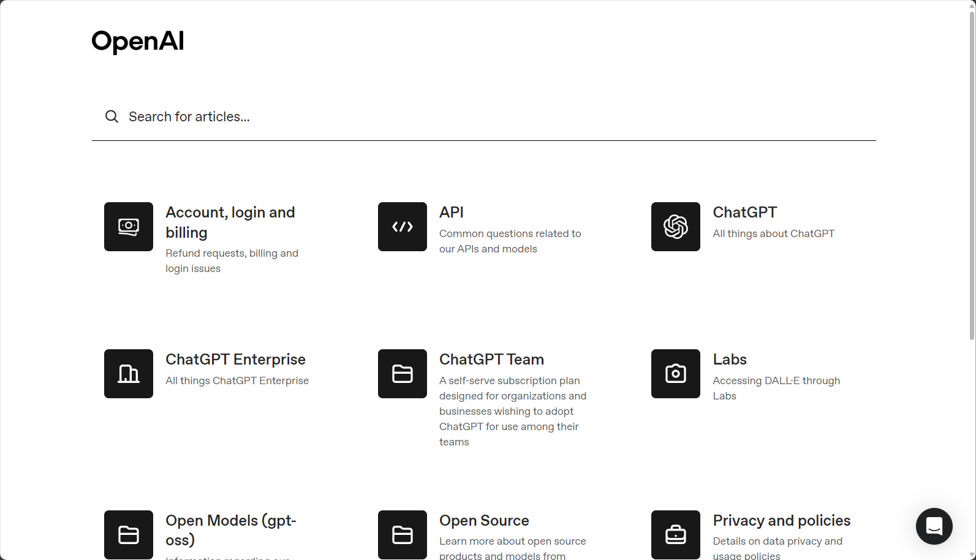This screenshot has height=560, width=976.
Task: Click the vertical page scrollbar thumb
Action: click(972, 175)
